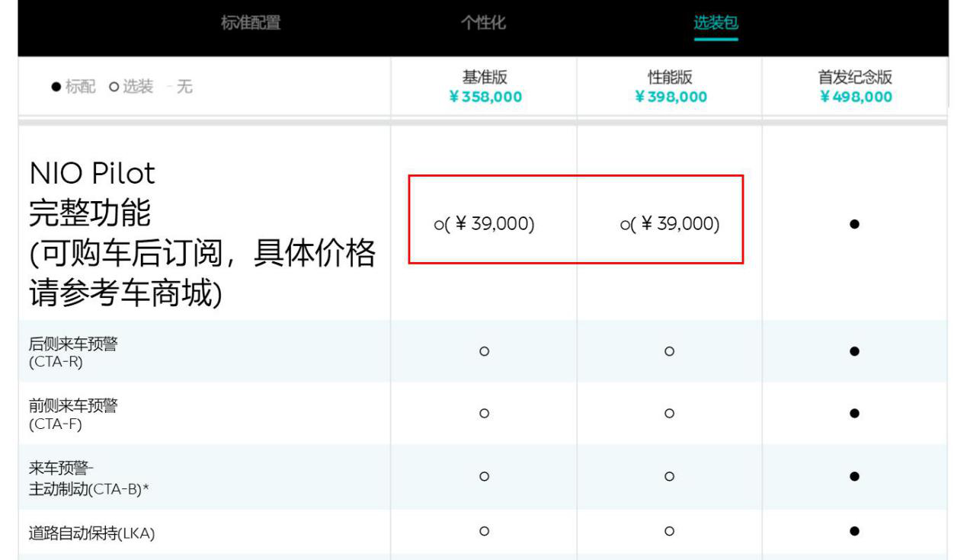Click 首发纪念版 standard dot for CTA-R
967x560 pixels.
coord(854,351)
